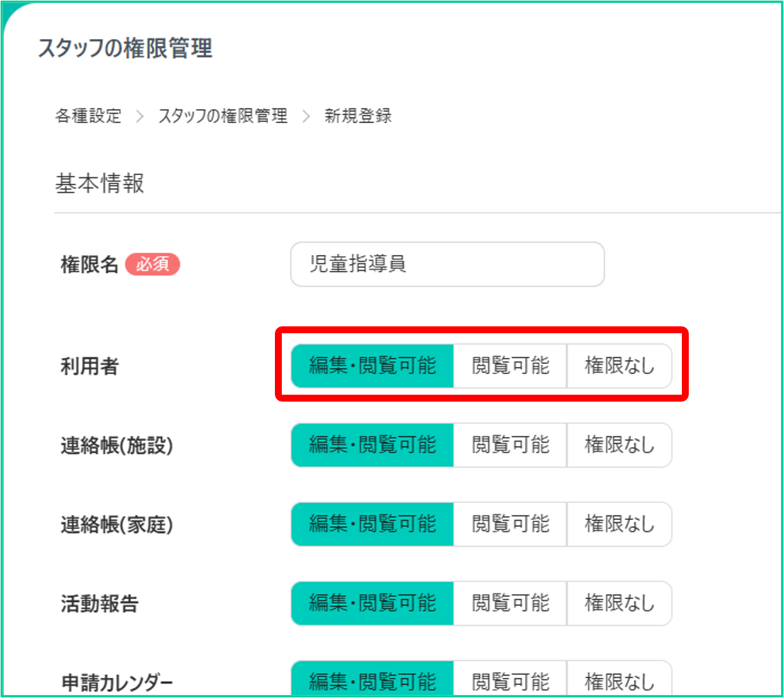Select 編集・閲覧可能 for 利用者
This screenshot has width=784, height=698.
pyautogui.click(x=372, y=366)
